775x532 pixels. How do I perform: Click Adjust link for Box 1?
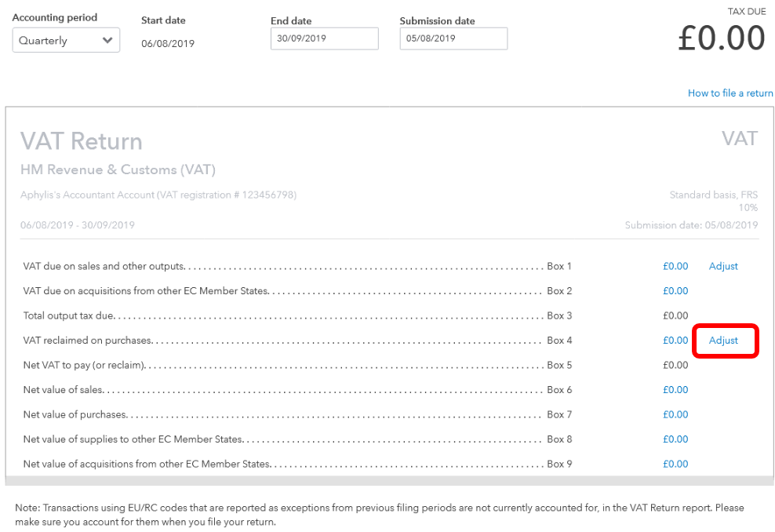[723, 266]
